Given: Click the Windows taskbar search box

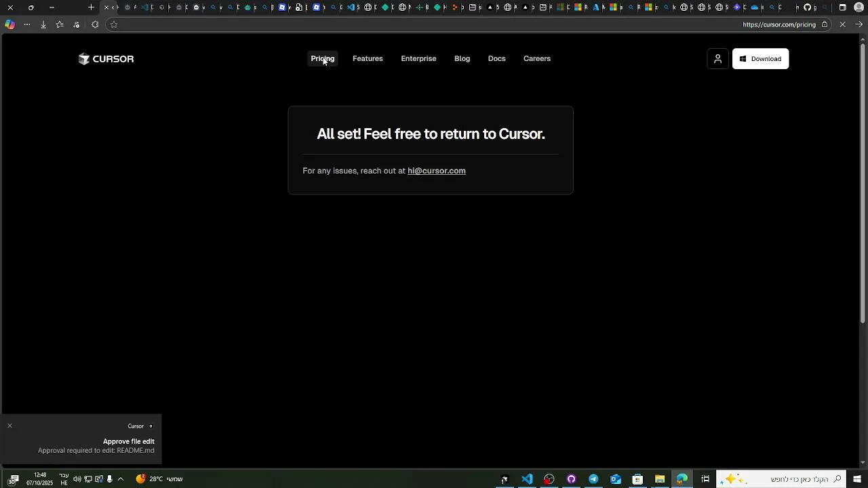Looking at the screenshot, I should click(x=781, y=479).
